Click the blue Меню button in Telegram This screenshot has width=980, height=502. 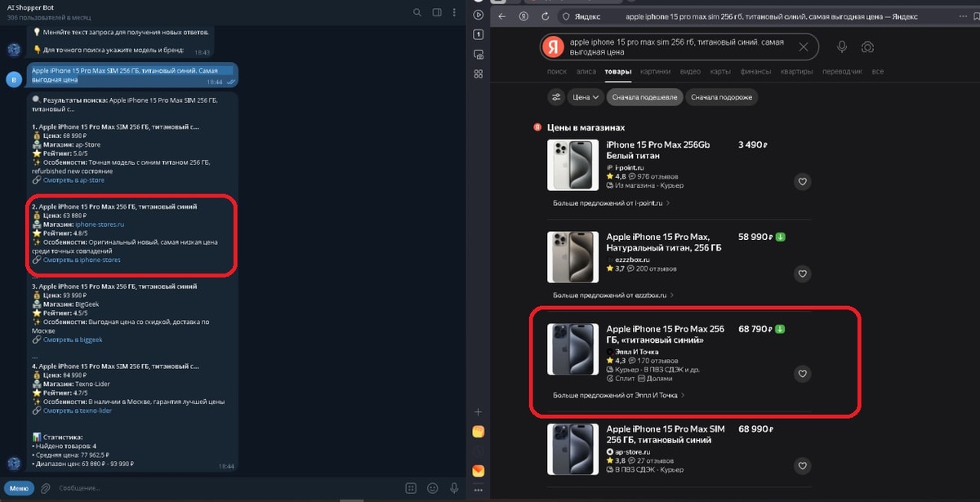(19, 488)
